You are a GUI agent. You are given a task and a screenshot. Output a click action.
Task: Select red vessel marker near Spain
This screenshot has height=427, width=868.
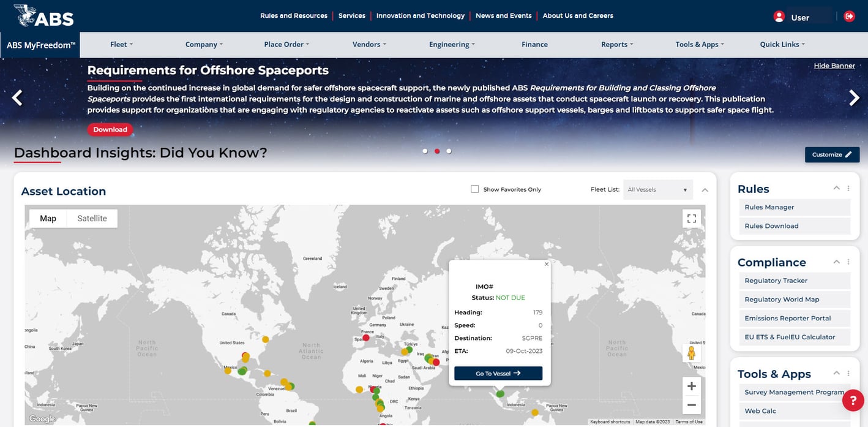366,338
